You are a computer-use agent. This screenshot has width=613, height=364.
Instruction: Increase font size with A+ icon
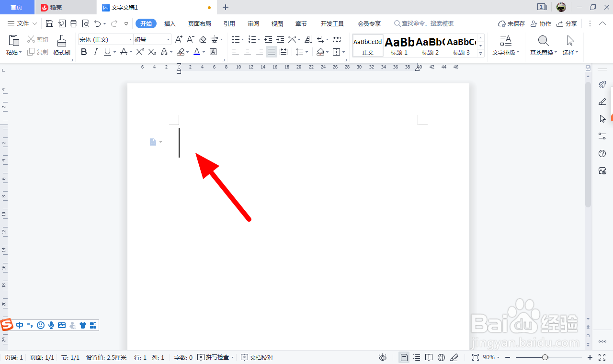tap(179, 39)
